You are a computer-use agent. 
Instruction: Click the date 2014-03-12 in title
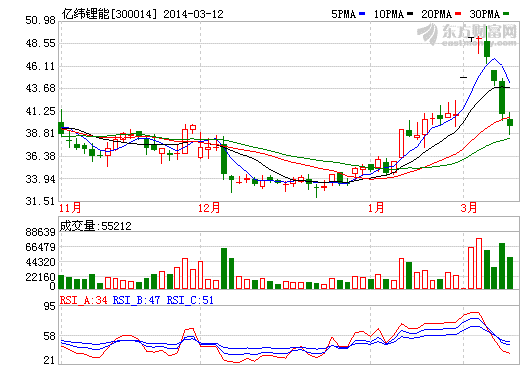tap(193, 14)
